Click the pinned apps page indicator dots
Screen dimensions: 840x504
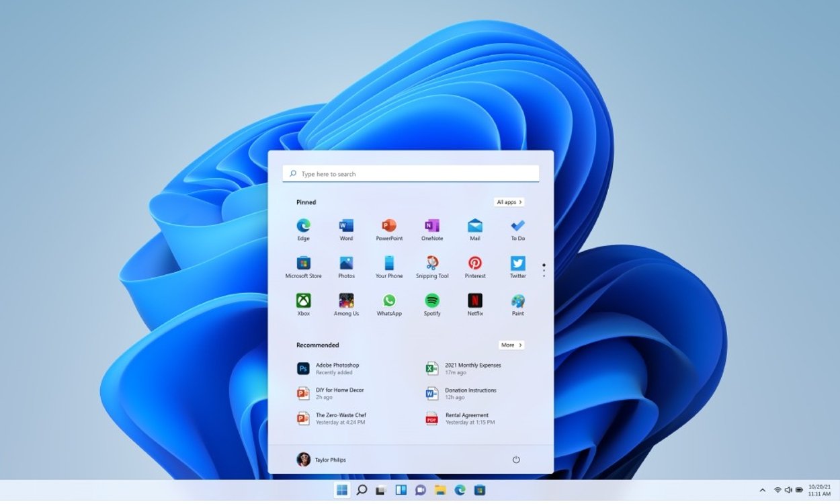click(x=544, y=270)
